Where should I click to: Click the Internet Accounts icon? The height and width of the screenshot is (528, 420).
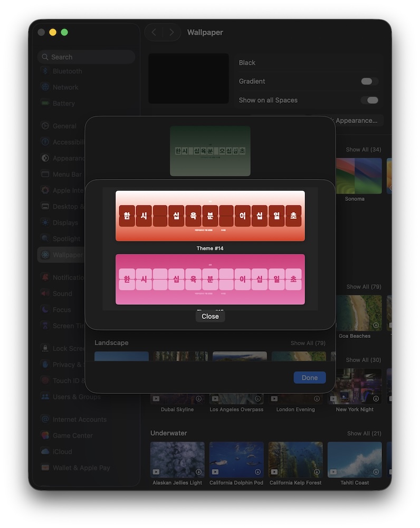(45, 419)
